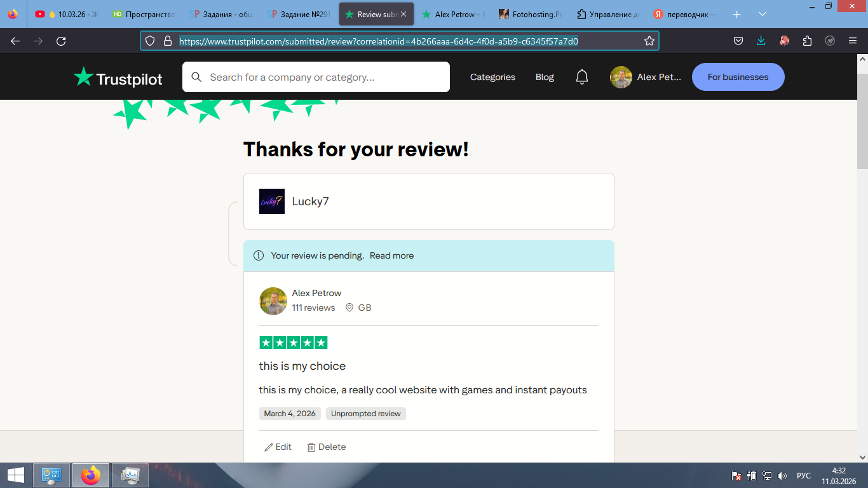
Task: Open the volume tray icon
Action: [x=782, y=475]
